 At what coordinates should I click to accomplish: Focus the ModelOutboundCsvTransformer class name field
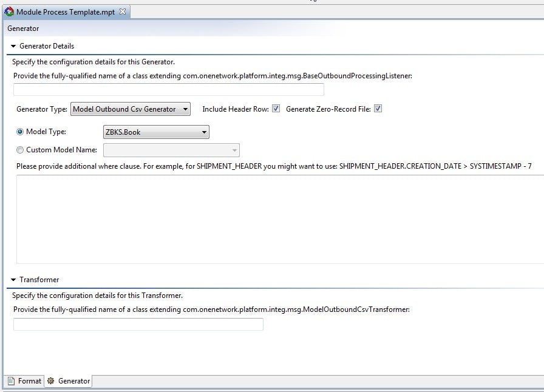tap(138, 325)
